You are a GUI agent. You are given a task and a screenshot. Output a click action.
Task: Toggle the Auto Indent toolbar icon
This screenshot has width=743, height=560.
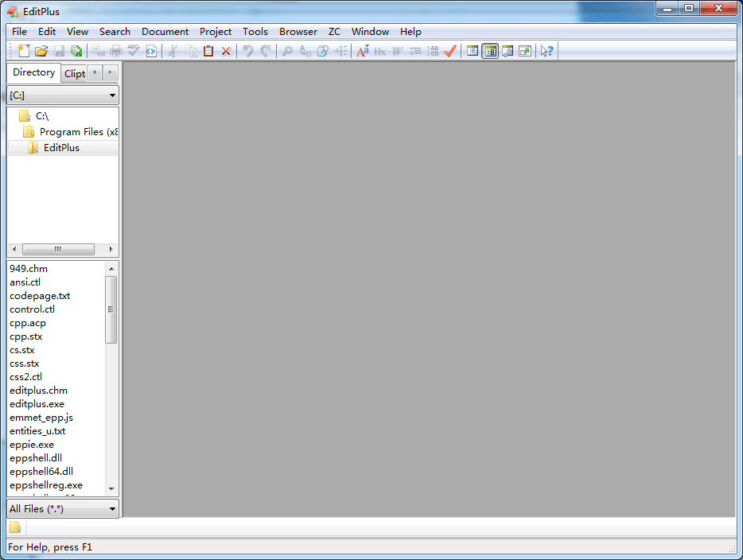click(415, 51)
